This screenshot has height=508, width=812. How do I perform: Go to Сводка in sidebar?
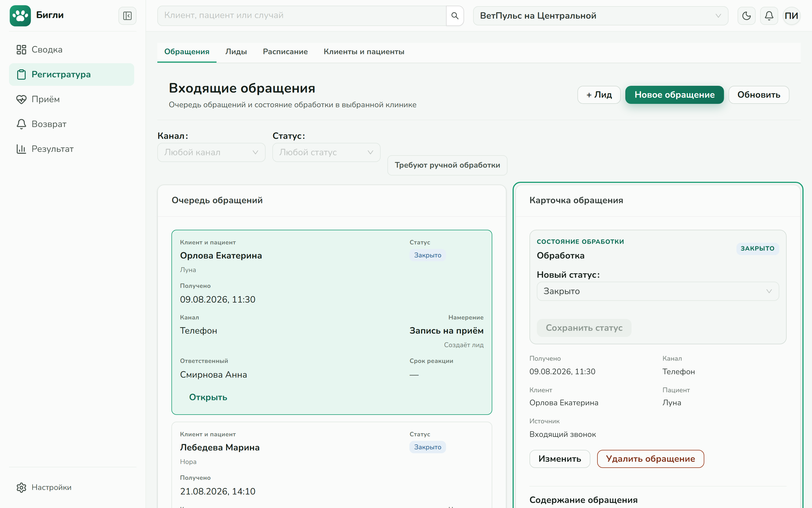[71, 50]
